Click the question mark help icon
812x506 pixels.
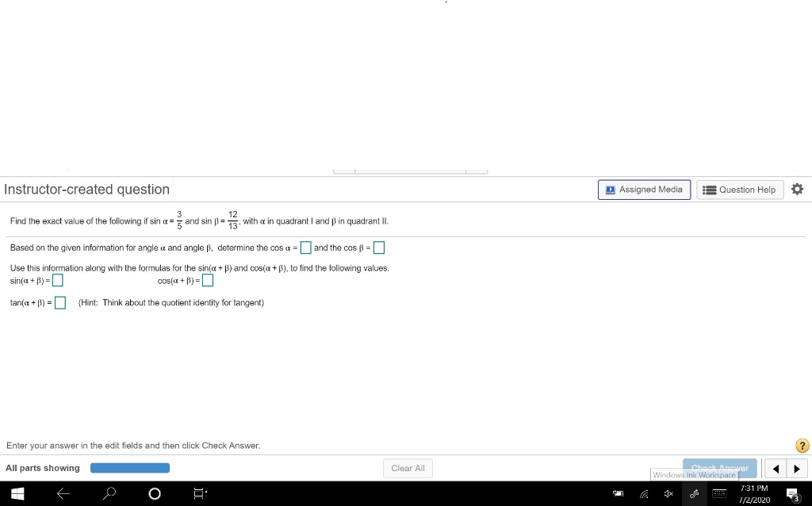point(801,445)
